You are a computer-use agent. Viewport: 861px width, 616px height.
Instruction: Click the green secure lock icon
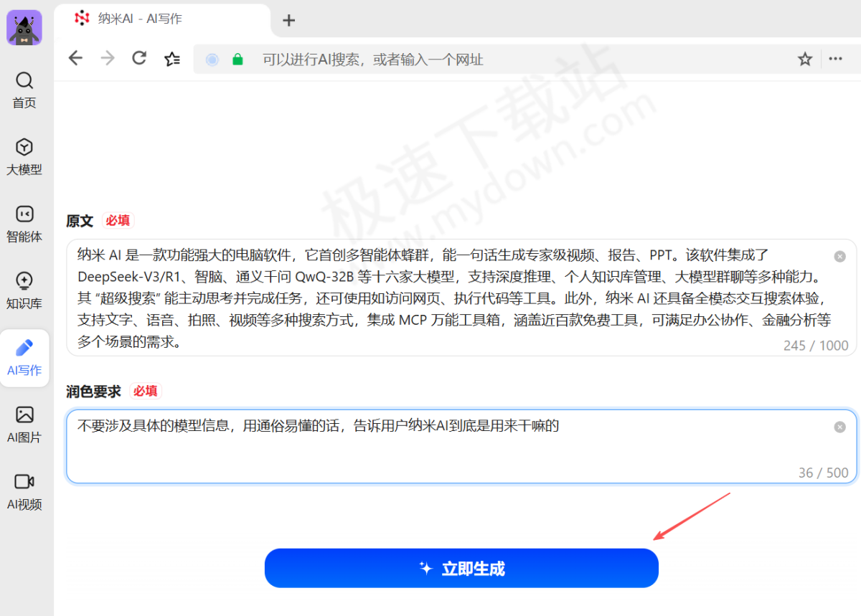click(237, 60)
